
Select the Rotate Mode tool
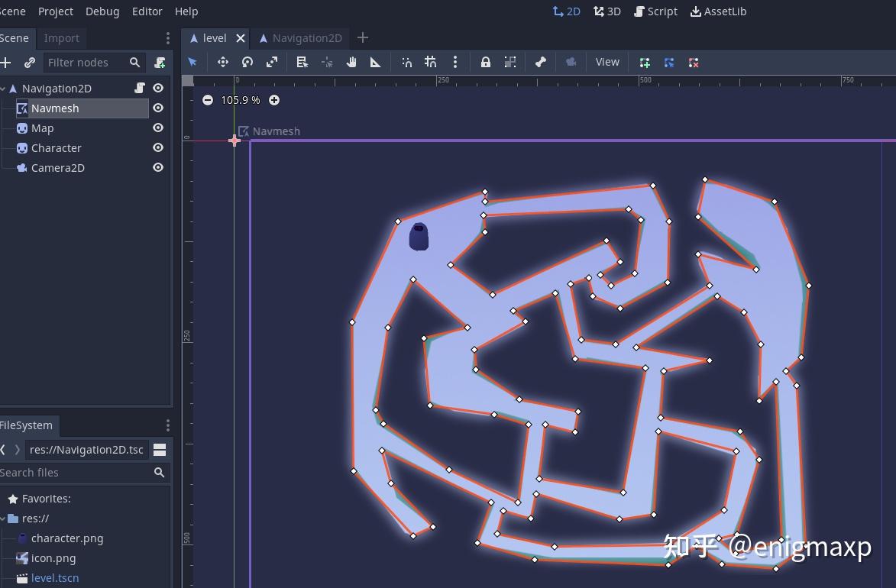247,63
